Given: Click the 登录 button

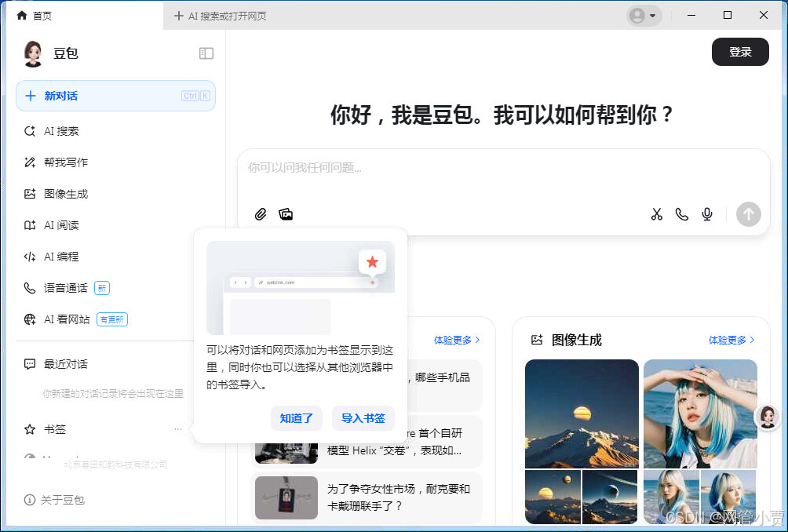Looking at the screenshot, I should [x=740, y=52].
